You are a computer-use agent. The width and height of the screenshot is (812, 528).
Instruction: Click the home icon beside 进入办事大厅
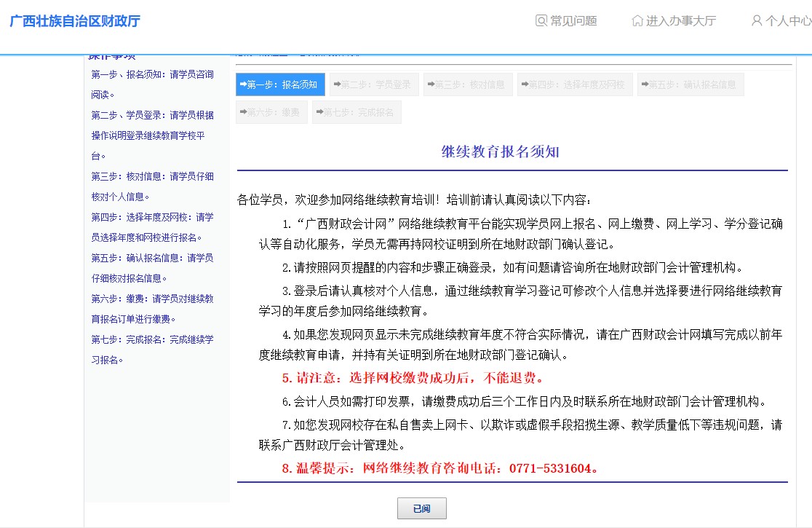tap(638, 21)
